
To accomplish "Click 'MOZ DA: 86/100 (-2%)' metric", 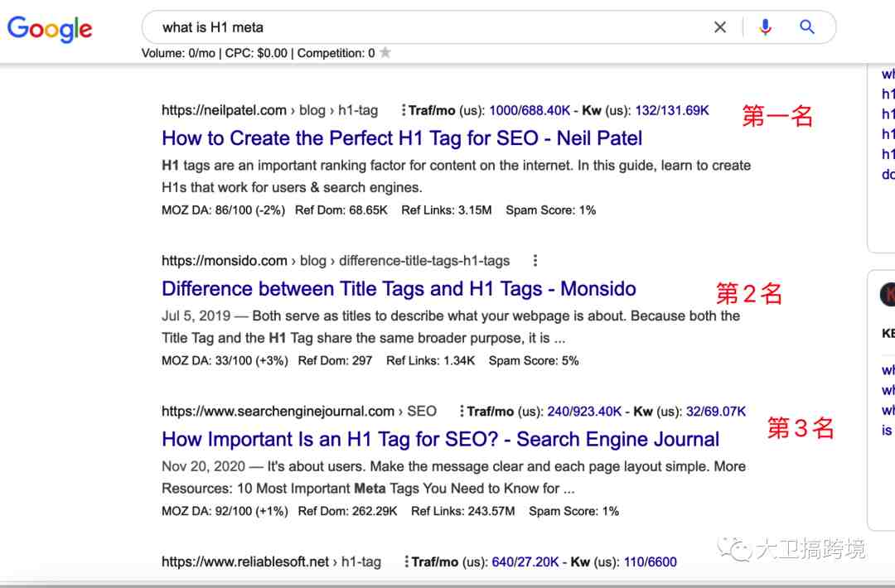I will point(223,210).
